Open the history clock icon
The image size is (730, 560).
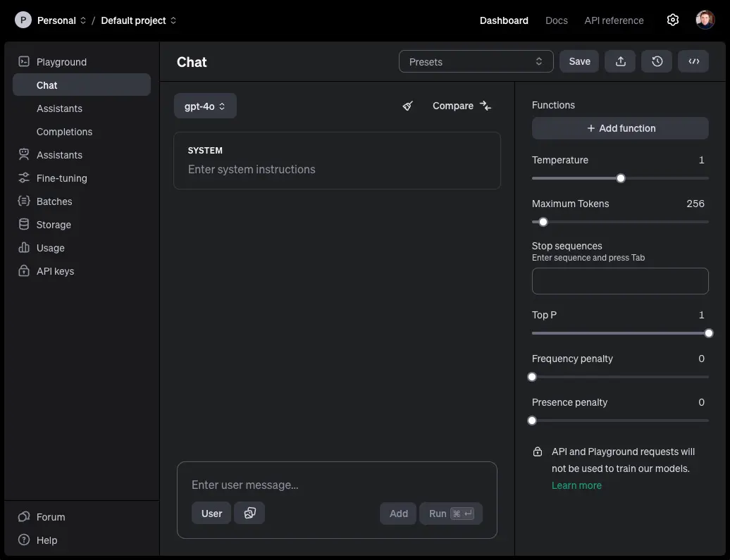pos(657,61)
